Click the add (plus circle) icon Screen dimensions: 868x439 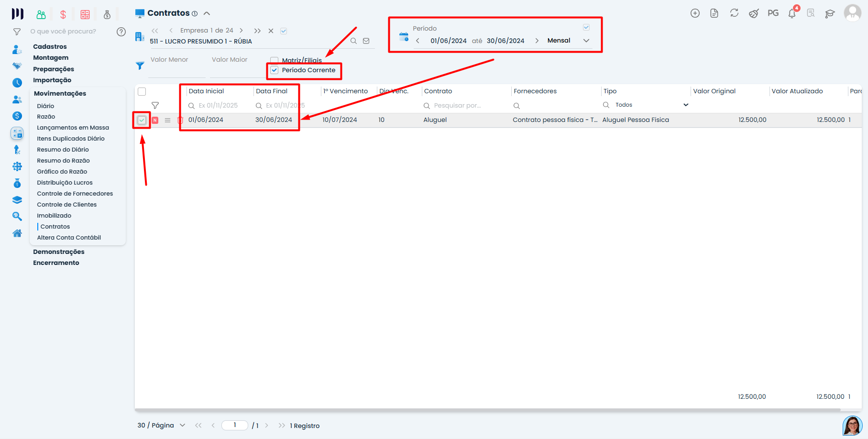click(x=695, y=13)
